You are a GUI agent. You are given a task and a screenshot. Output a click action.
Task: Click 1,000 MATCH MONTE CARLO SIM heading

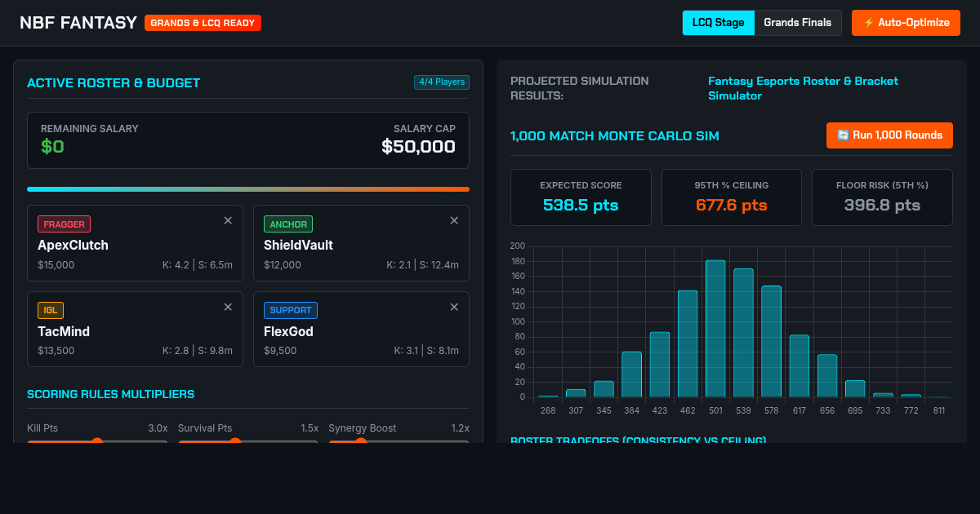click(615, 136)
